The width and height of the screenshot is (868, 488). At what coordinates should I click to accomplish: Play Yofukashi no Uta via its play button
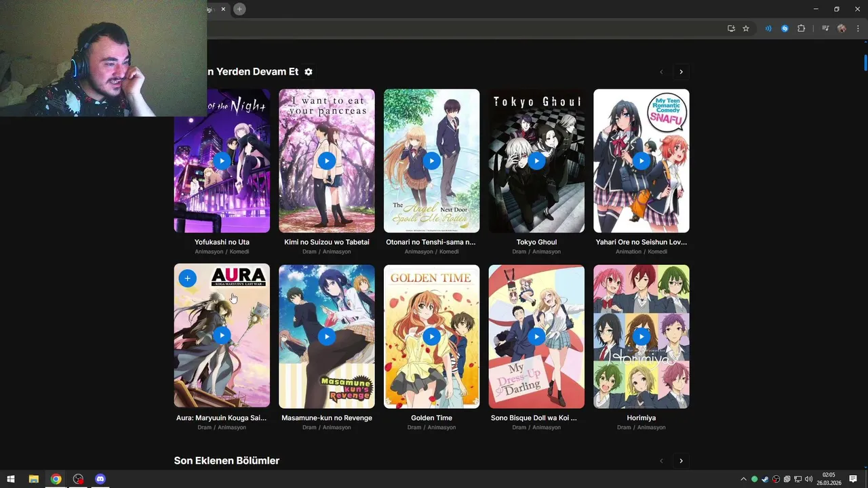point(222,161)
